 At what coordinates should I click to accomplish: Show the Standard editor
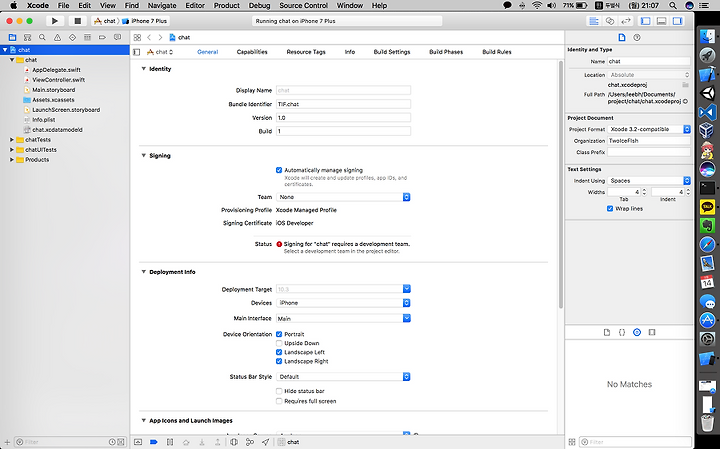coord(594,21)
